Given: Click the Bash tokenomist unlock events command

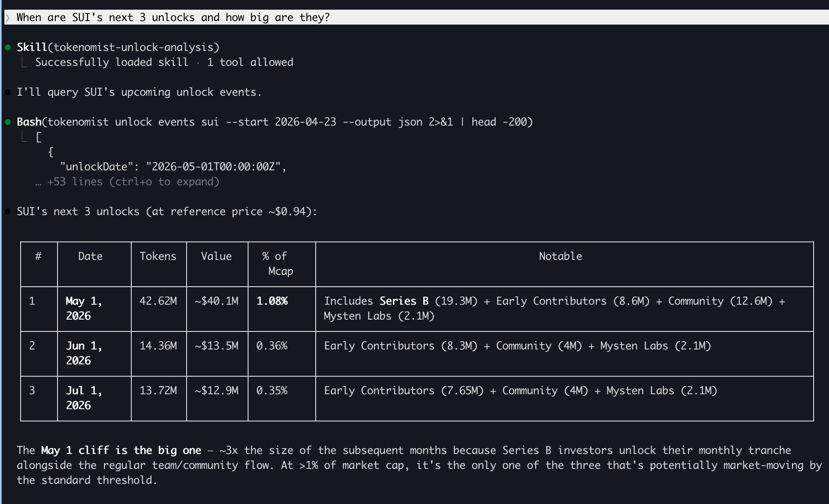Looking at the screenshot, I should tap(275, 122).
